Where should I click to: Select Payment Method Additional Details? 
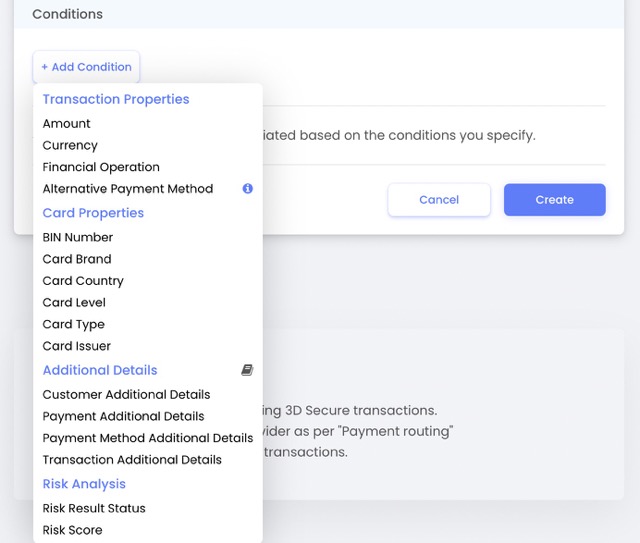(148, 438)
